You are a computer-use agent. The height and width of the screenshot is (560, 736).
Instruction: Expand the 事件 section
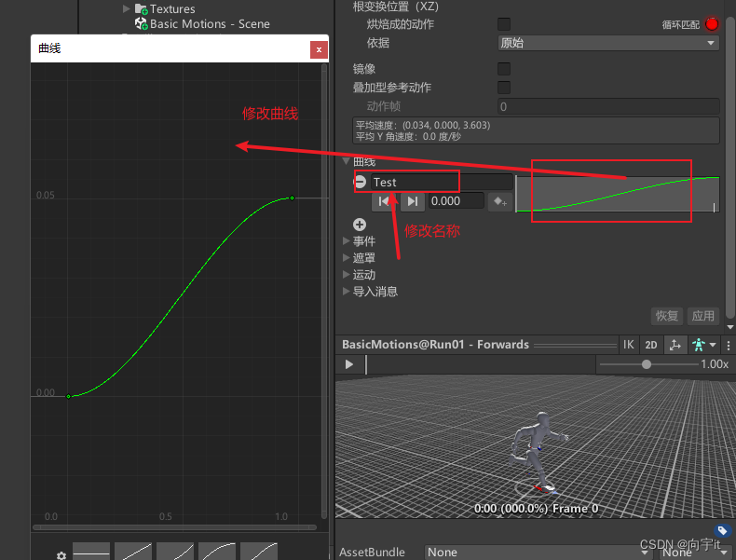coord(346,240)
